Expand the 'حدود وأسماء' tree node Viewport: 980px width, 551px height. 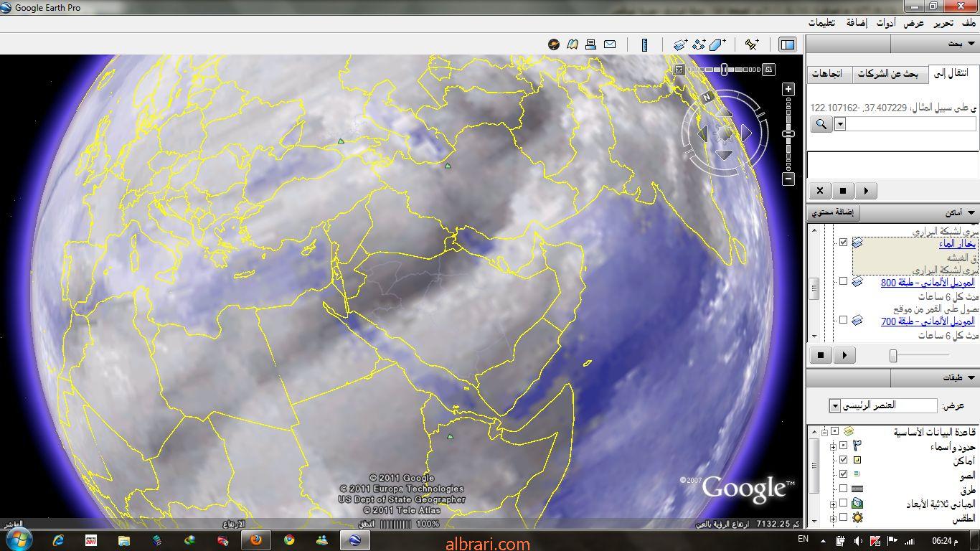tap(834, 446)
